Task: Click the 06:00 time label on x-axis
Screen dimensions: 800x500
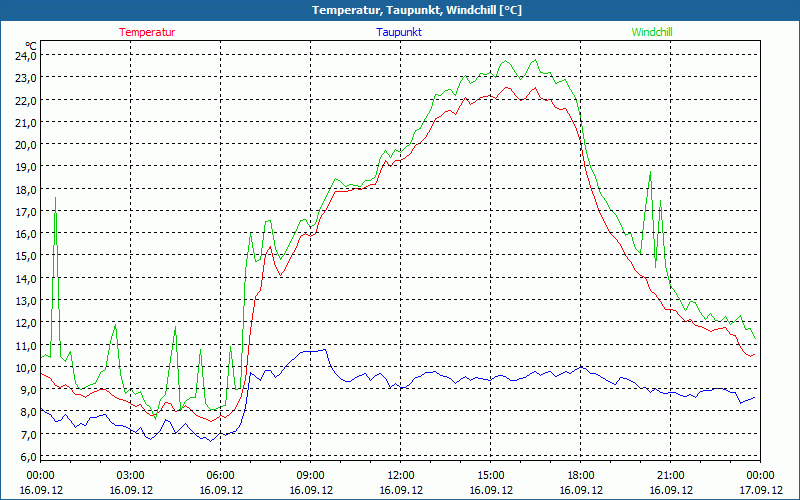Action: point(220,476)
